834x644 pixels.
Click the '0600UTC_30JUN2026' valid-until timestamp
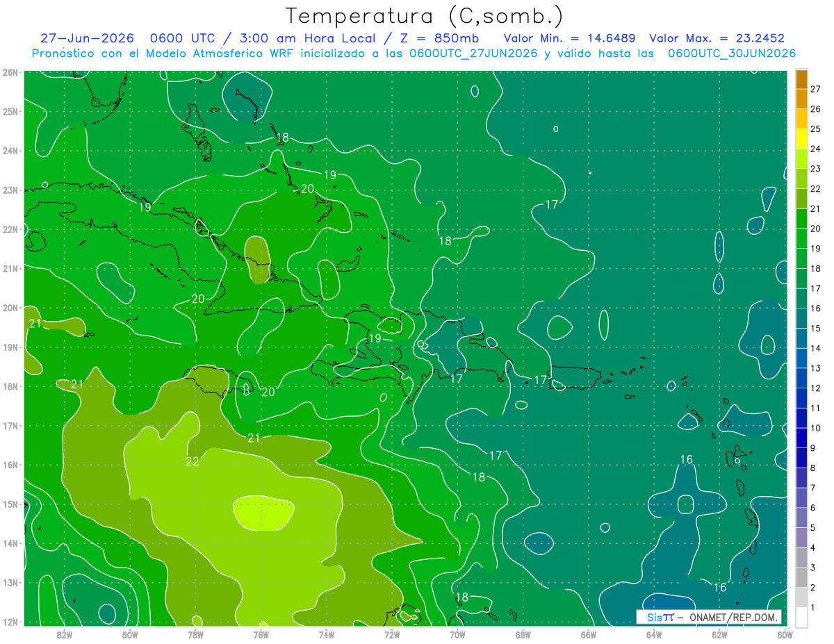(732, 53)
